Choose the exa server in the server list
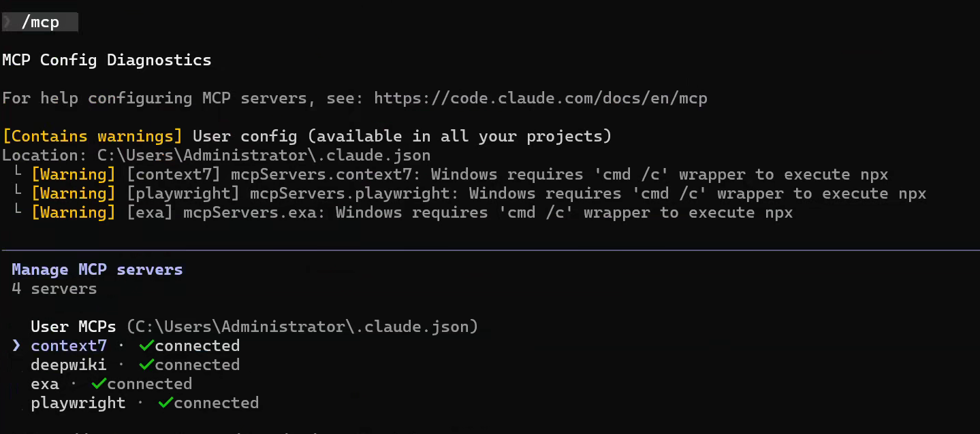 pos(45,384)
